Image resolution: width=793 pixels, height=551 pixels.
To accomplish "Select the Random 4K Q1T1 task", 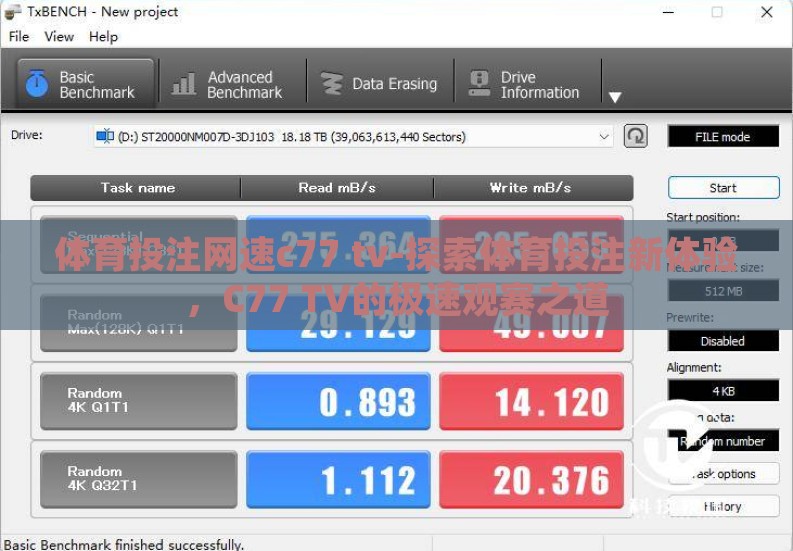I will [139, 401].
